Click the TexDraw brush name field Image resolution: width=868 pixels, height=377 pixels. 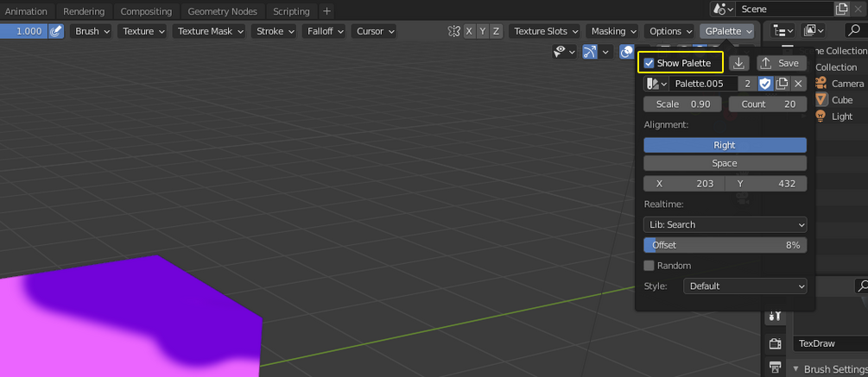coord(830,344)
